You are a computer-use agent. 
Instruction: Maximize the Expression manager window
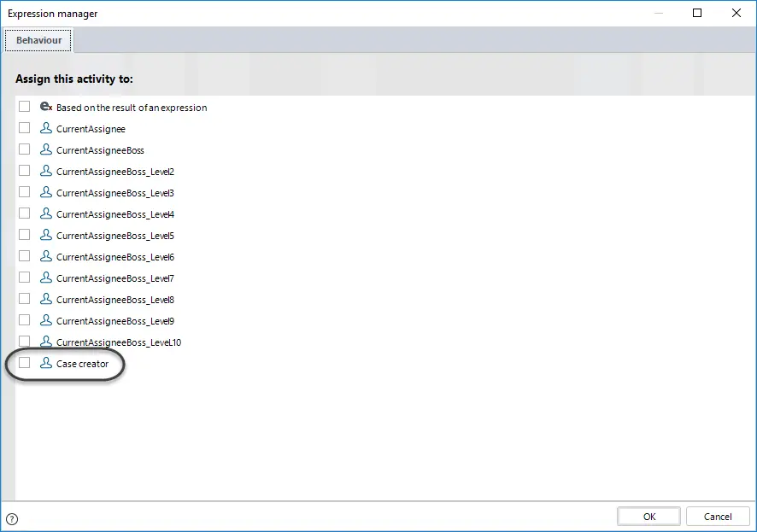697,13
